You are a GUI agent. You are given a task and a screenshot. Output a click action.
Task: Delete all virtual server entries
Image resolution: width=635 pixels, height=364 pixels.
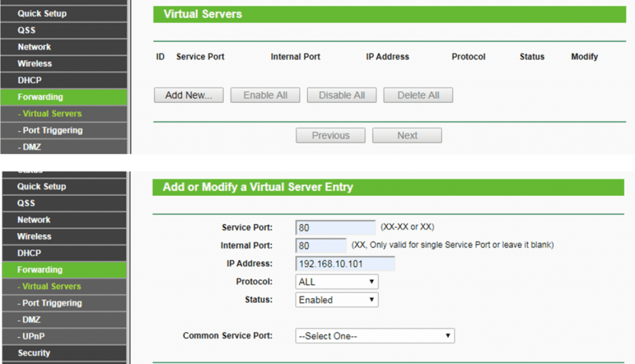pos(418,95)
